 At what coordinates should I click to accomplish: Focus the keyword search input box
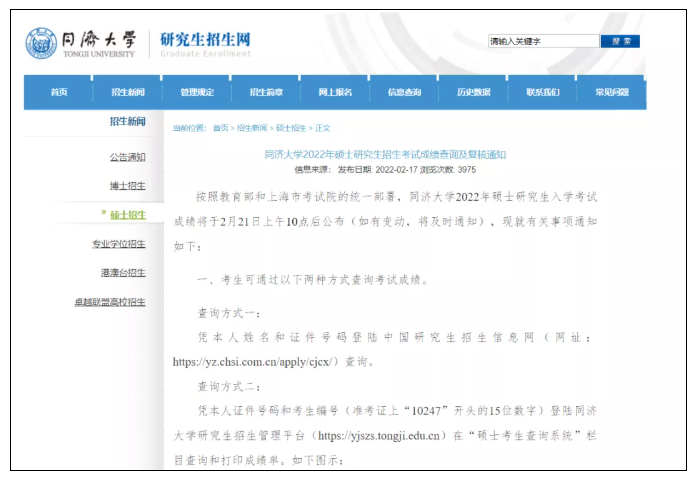(x=542, y=42)
